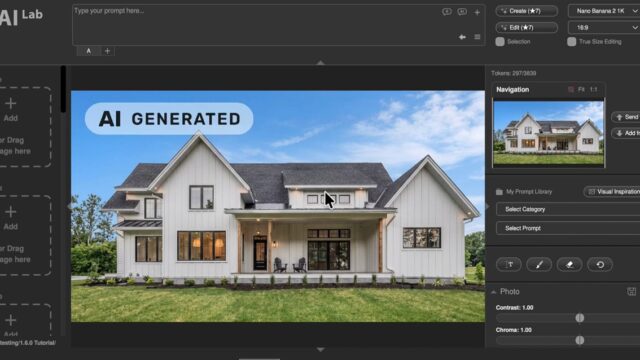Open the 16:9 aspect ratio dropdown

point(604,27)
